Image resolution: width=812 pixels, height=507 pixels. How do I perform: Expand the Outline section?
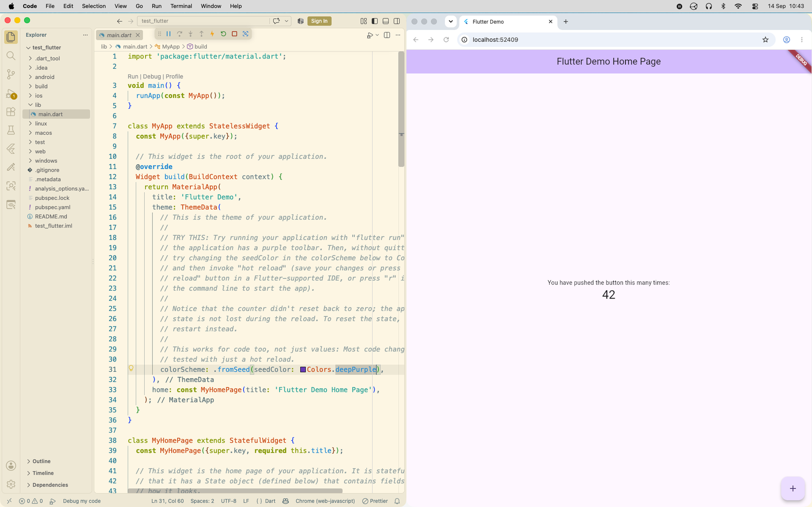point(41,461)
